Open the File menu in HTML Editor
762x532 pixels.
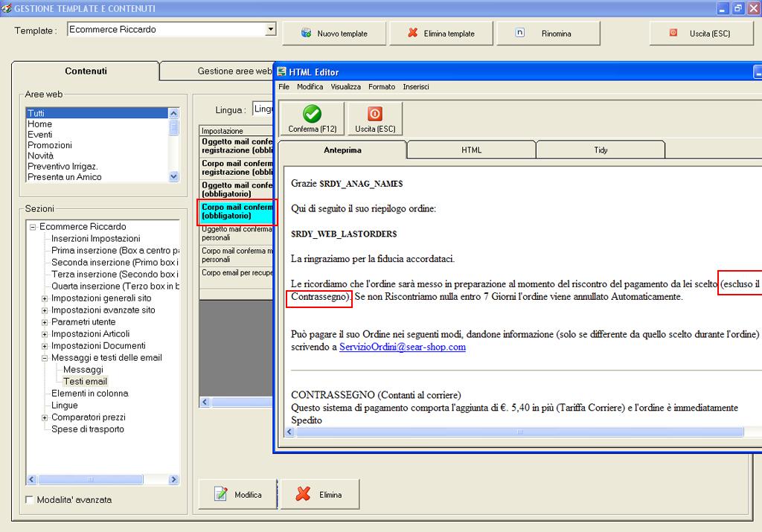pyautogui.click(x=284, y=86)
